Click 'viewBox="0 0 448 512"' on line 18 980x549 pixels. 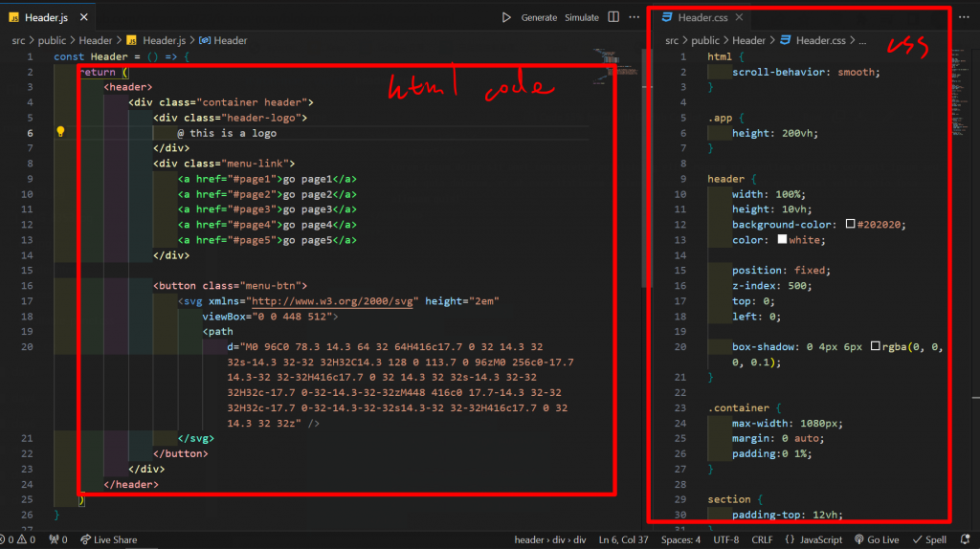coord(270,316)
